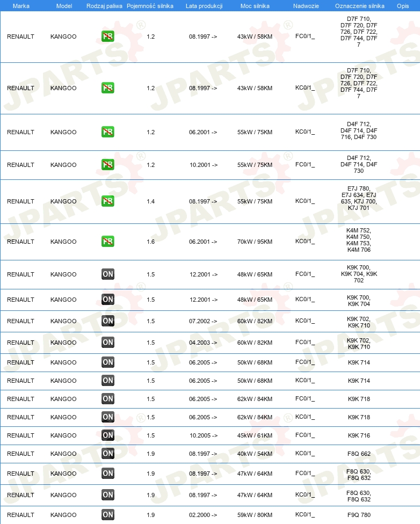Select 1.9 capacity in the F8Q 662 row
Image resolution: width=420 pixels, height=524 pixels.
click(x=151, y=454)
